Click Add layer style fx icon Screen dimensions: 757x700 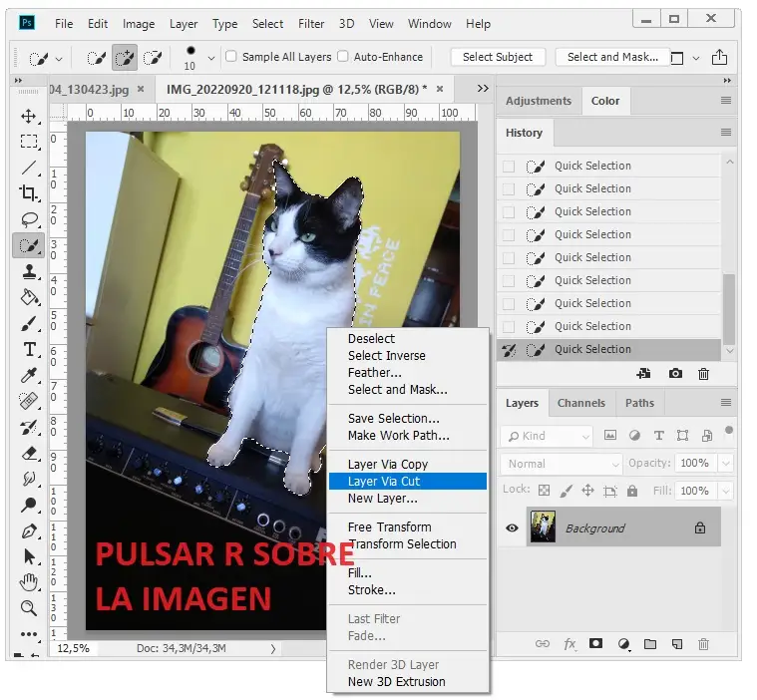tap(569, 643)
